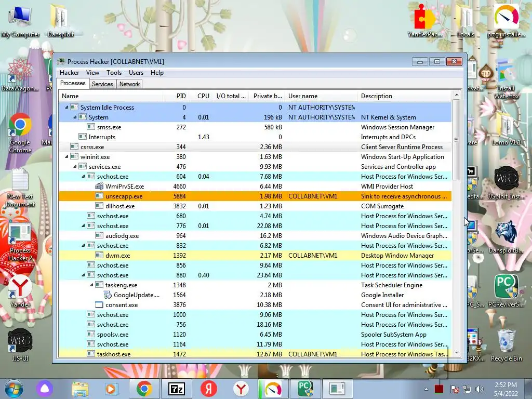Select the unsecapp.exe process row
Screen dimensions: 532x399
click(255, 196)
